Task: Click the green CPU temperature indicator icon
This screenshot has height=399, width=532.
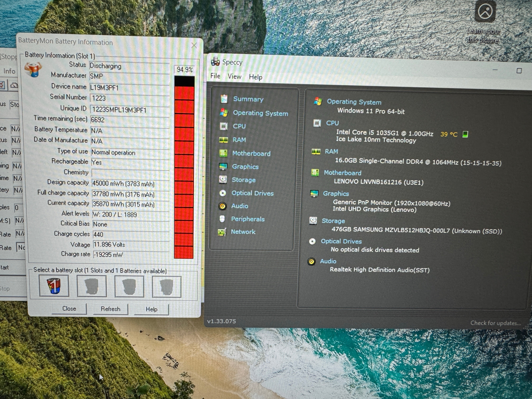Action: click(x=465, y=134)
